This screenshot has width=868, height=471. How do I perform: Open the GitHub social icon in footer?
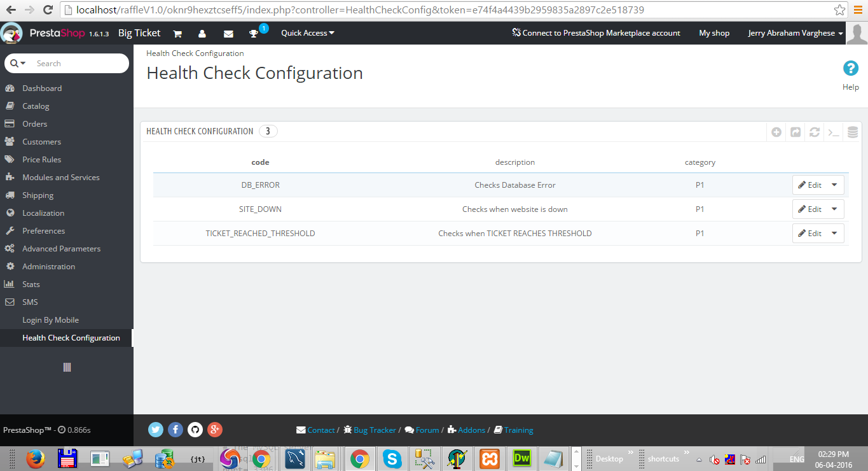point(195,430)
